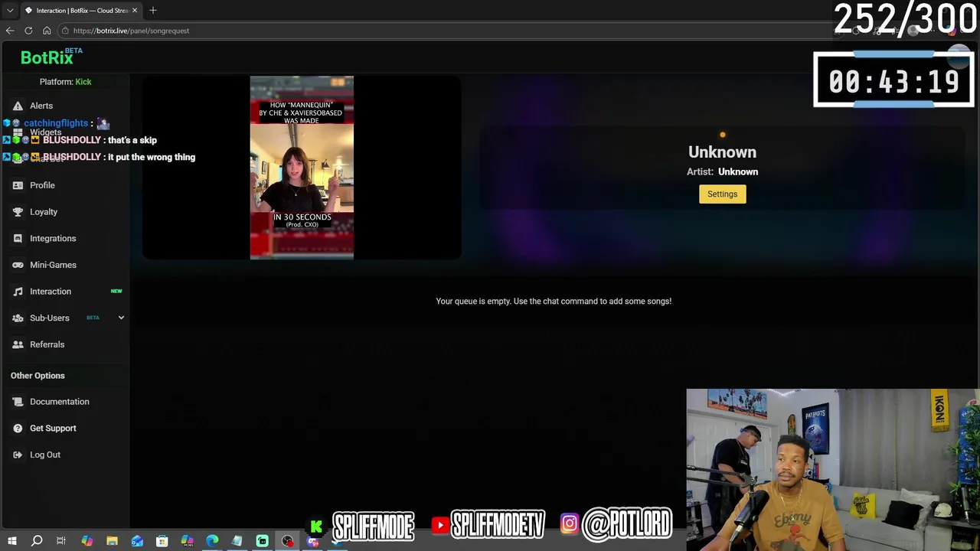
Task: Expand the Sub-Users submenu arrow
Action: 121,318
